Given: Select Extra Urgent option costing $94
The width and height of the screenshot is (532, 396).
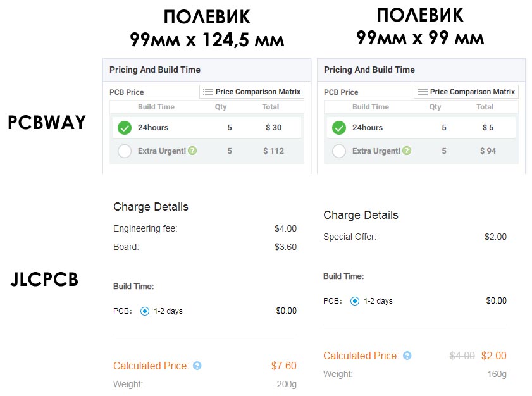Looking at the screenshot, I should click(339, 151).
